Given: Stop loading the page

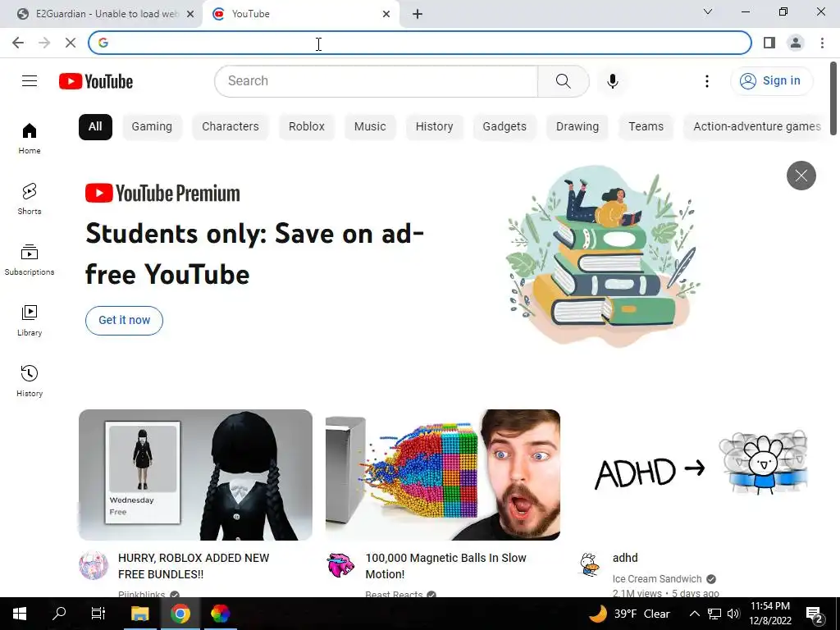Looking at the screenshot, I should click(71, 43).
